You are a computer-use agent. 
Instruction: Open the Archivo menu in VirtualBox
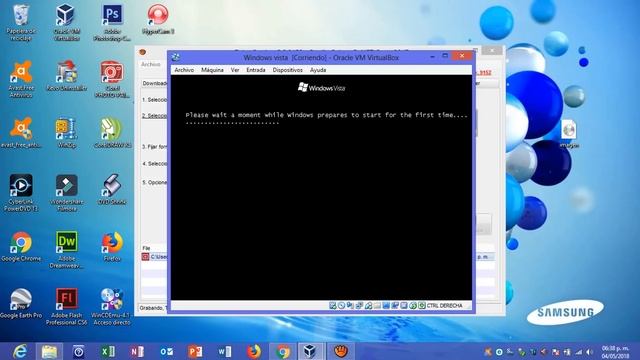pos(184,70)
